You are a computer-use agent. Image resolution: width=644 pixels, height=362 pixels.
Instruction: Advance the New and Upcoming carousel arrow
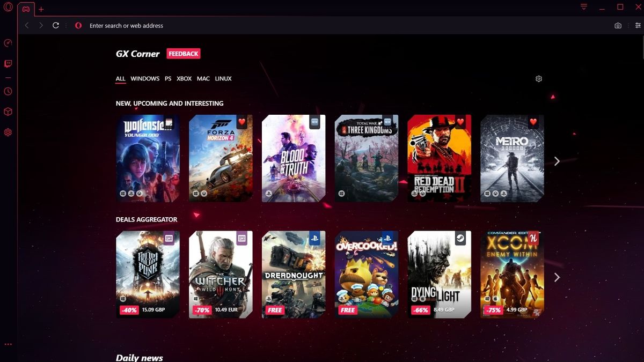point(557,161)
